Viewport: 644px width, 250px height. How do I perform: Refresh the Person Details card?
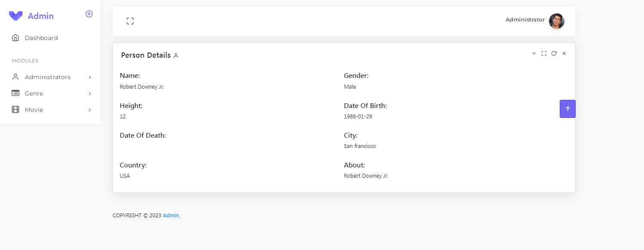pyautogui.click(x=554, y=53)
